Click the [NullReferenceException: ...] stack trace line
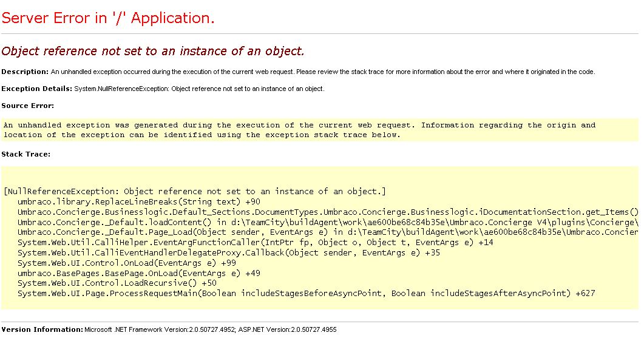644x344 pixels. click(x=195, y=191)
